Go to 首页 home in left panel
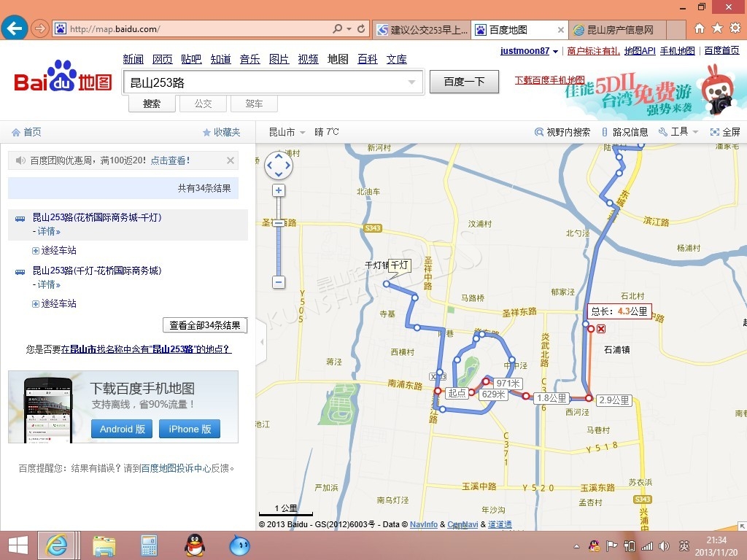Screen dimensions: 747x560 point(27,132)
